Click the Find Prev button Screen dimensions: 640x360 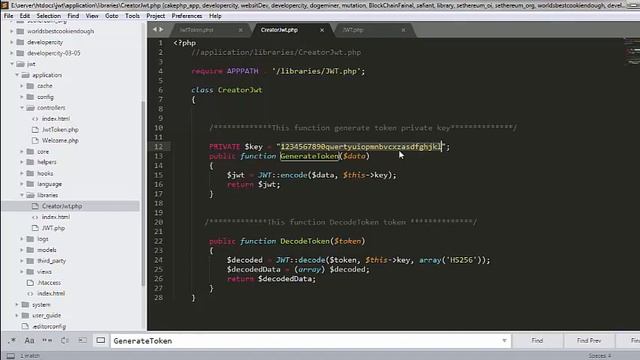pos(589,340)
